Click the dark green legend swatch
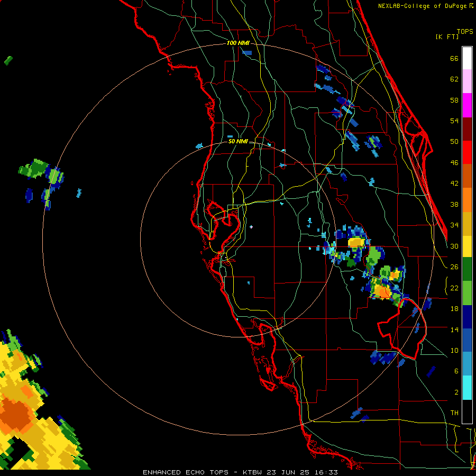The image size is (476, 476). click(x=467, y=269)
